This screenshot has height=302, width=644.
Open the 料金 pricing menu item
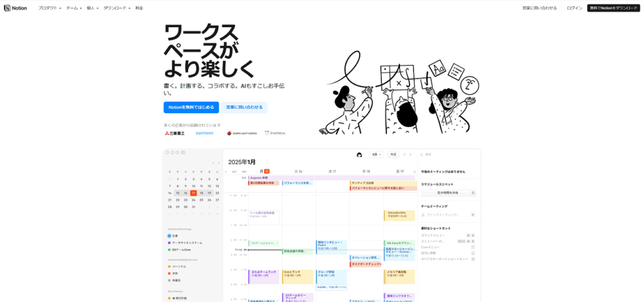coord(139,8)
